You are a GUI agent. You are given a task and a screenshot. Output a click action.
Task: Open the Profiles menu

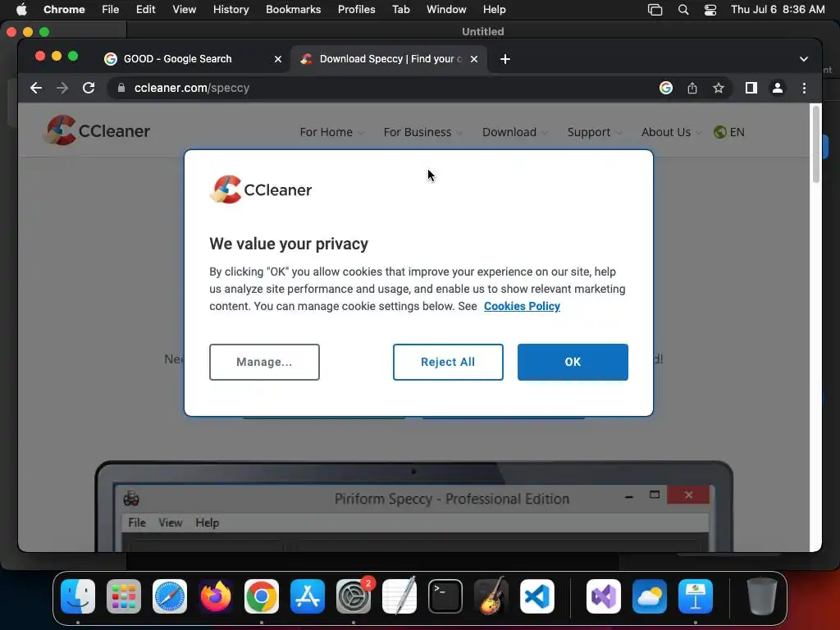356,9
